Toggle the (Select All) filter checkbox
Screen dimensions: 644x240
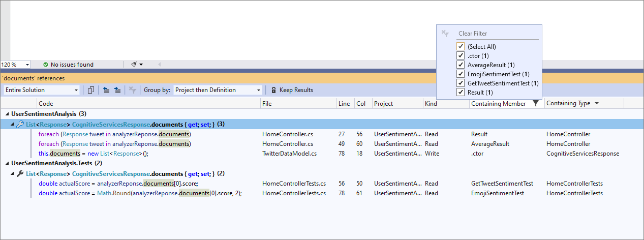pos(461,46)
